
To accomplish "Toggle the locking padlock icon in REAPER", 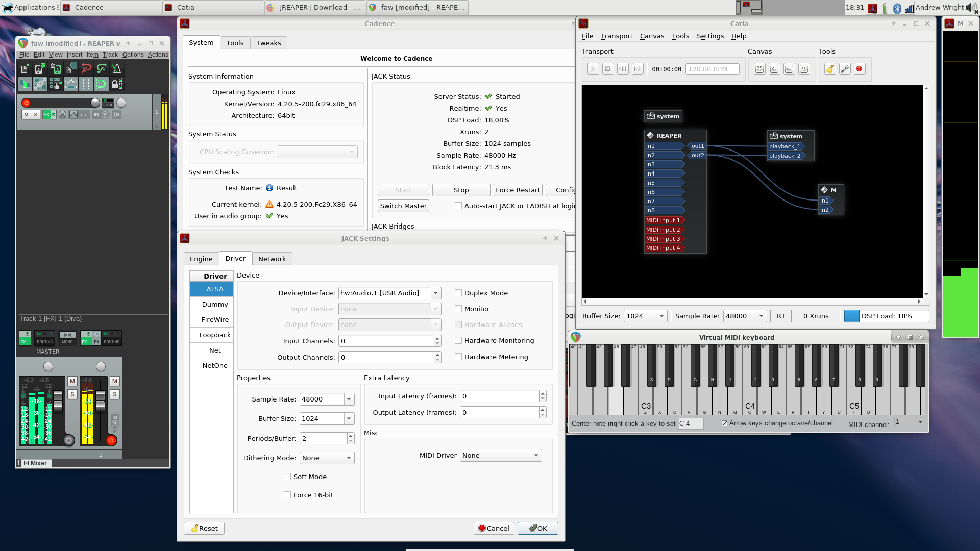I will [x=117, y=84].
